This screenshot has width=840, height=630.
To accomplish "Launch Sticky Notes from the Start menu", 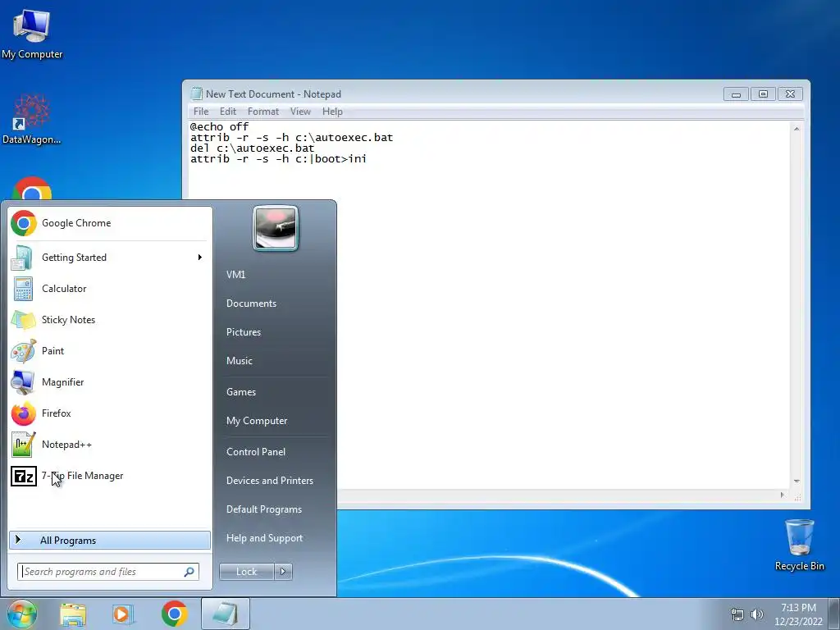I will [110, 319].
